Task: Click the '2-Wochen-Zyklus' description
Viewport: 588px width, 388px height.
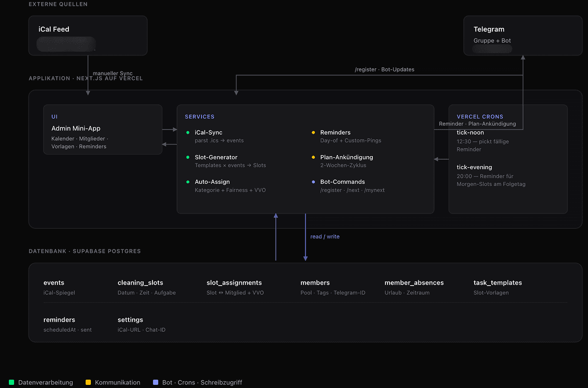Action: coord(343,166)
